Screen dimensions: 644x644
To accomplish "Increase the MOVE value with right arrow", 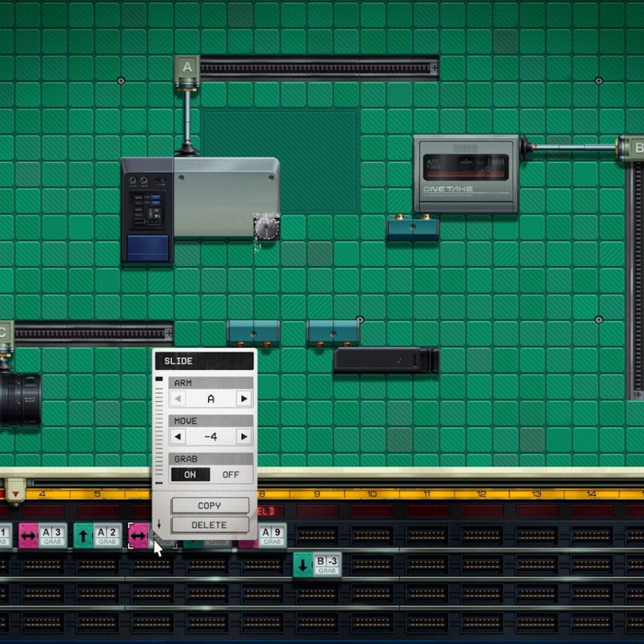I will click(x=243, y=436).
